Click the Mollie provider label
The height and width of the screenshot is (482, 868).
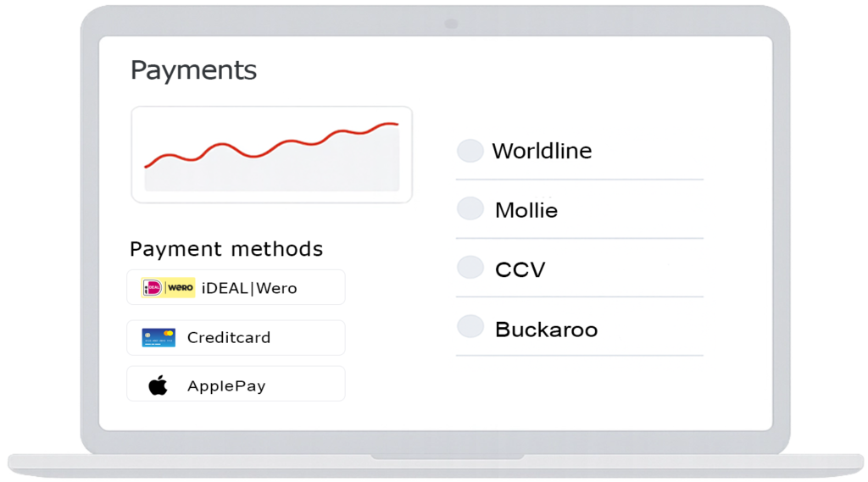click(x=526, y=210)
